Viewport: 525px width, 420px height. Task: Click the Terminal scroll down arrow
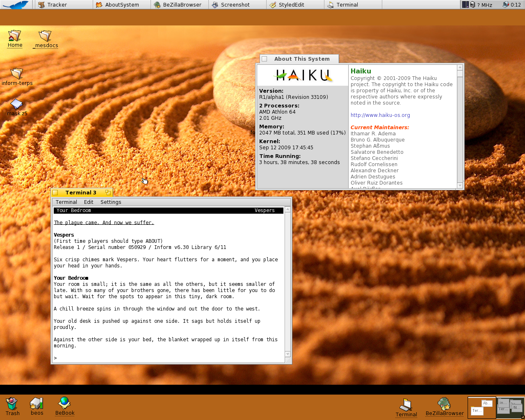pyautogui.click(x=288, y=354)
